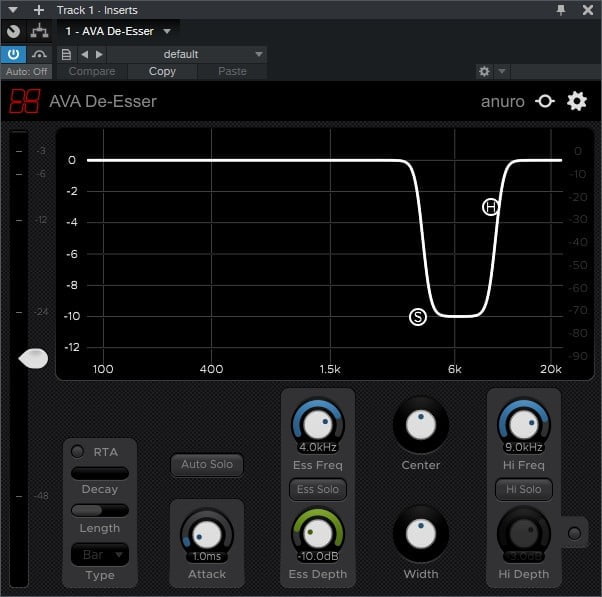The image size is (602, 597).
Task: Enable the Hi Depth band toggle
Action: pyautogui.click(x=574, y=533)
